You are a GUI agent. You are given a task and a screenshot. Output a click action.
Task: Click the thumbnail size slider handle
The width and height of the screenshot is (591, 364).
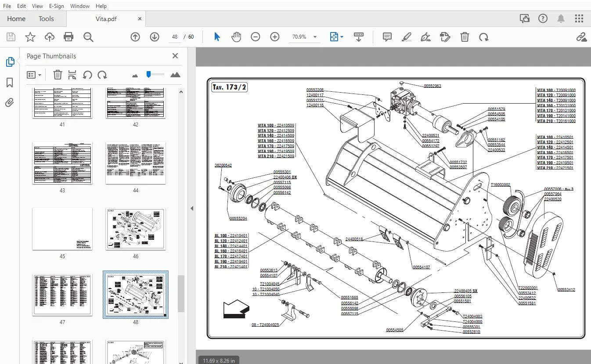click(x=149, y=74)
